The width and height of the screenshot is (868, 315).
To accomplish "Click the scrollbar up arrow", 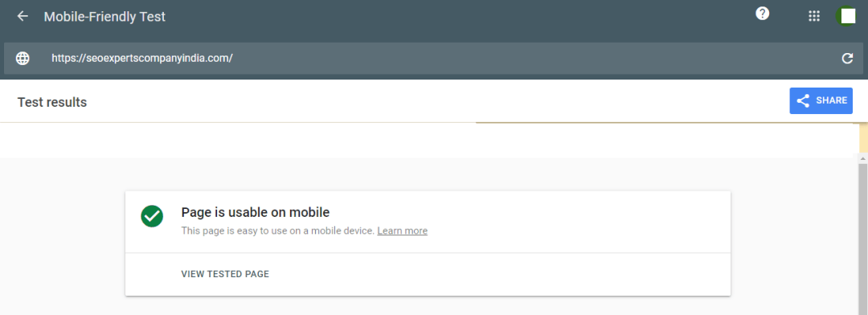I will 863,159.
